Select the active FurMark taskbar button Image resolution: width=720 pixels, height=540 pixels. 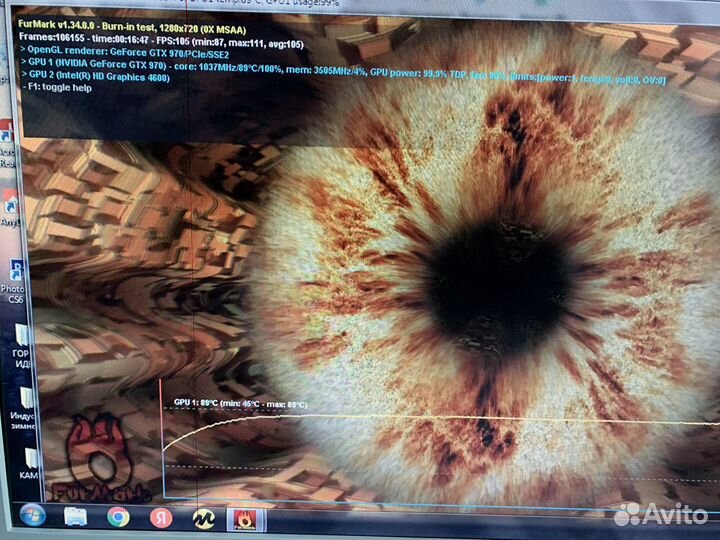[244, 517]
